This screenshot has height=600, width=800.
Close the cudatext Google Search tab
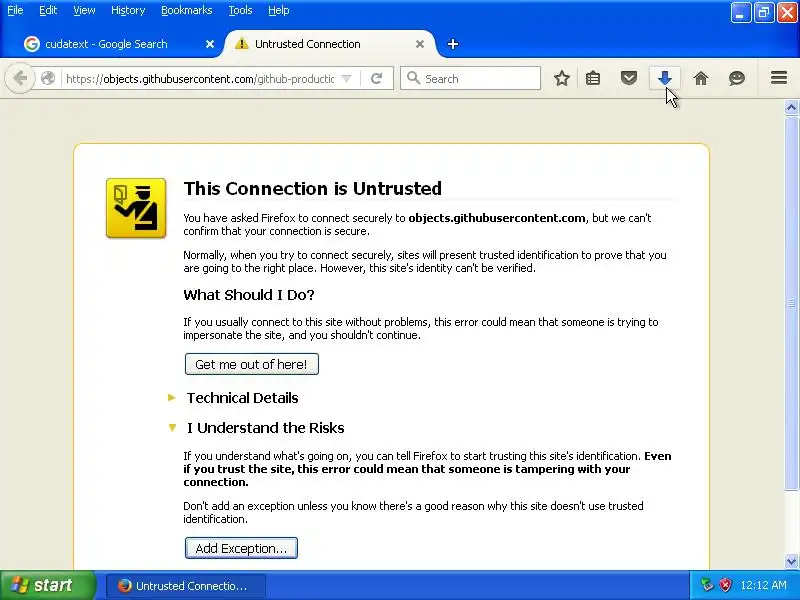(x=210, y=44)
